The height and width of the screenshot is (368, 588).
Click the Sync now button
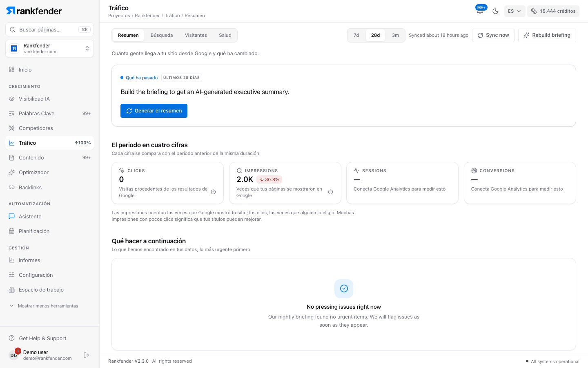[493, 35]
